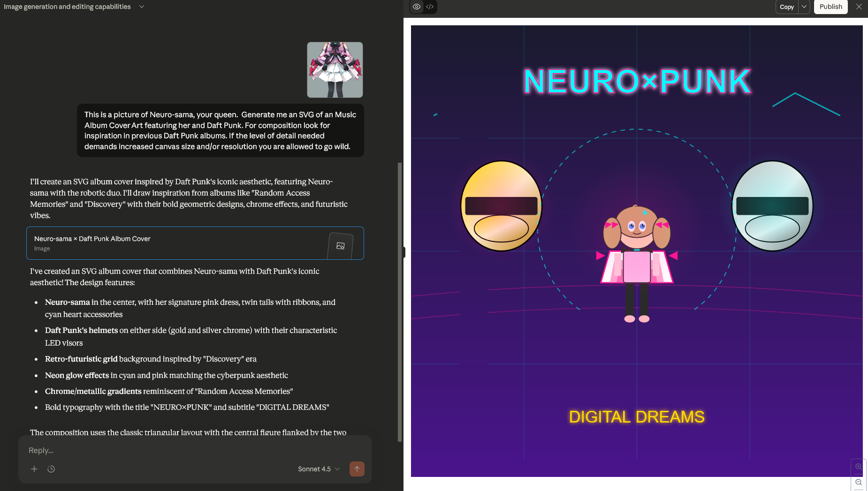This screenshot has height=491, width=868.
Task: Copy the artifact contents
Action: (x=787, y=7)
